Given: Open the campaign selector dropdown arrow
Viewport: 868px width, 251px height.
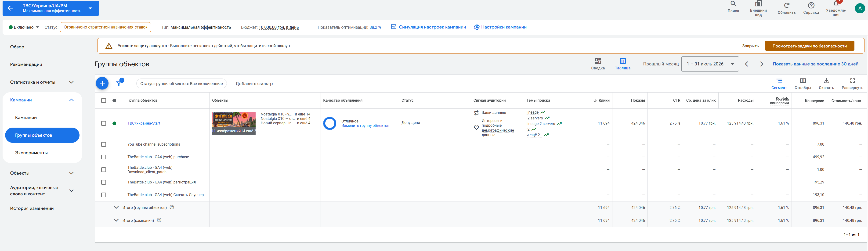Looking at the screenshot, I should tap(90, 8).
